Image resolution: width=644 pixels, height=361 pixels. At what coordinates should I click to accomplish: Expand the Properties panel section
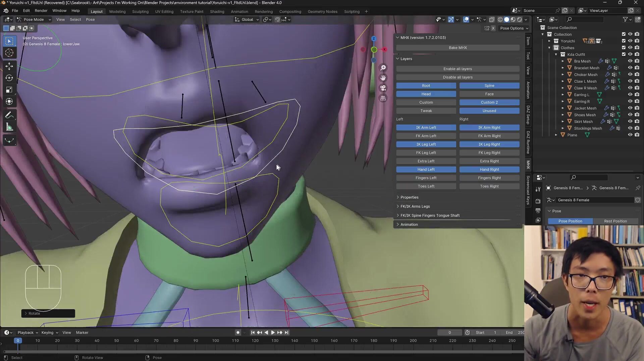click(x=409, y=197)
